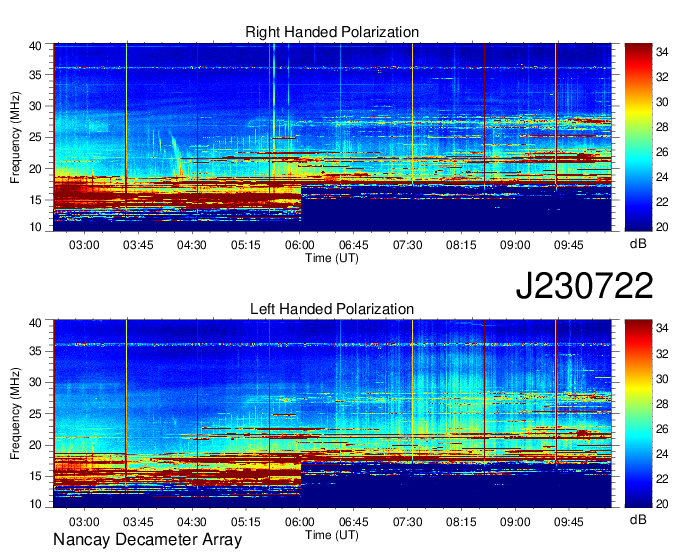Click the 40 frequency tick in top panel

click(36, 46)
